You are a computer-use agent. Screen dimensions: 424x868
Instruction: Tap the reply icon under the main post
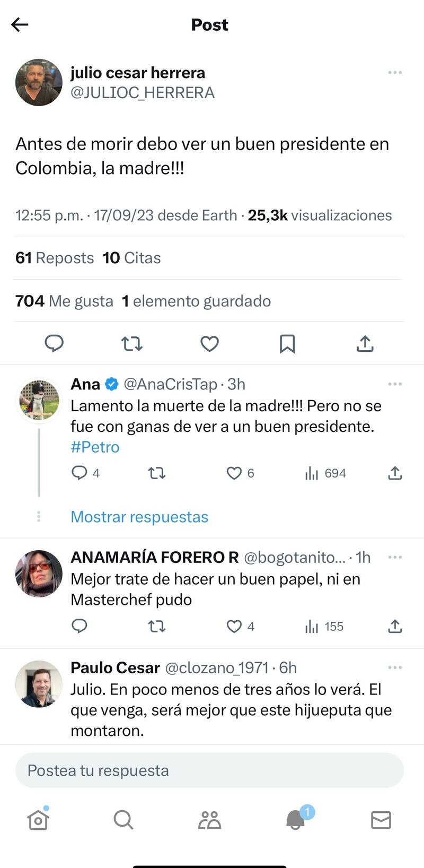[54, 344]
